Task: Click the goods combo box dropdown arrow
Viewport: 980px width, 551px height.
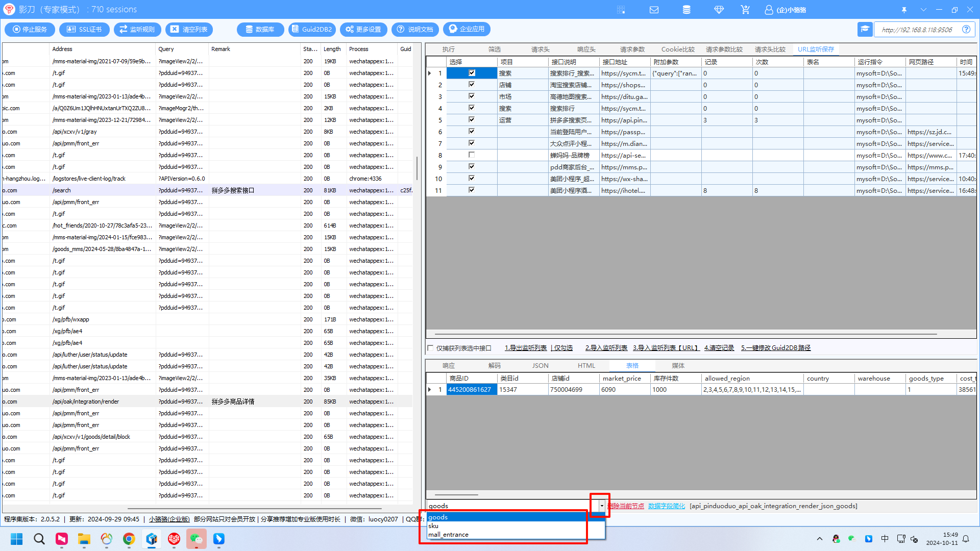Action: [x=602, y=506]
